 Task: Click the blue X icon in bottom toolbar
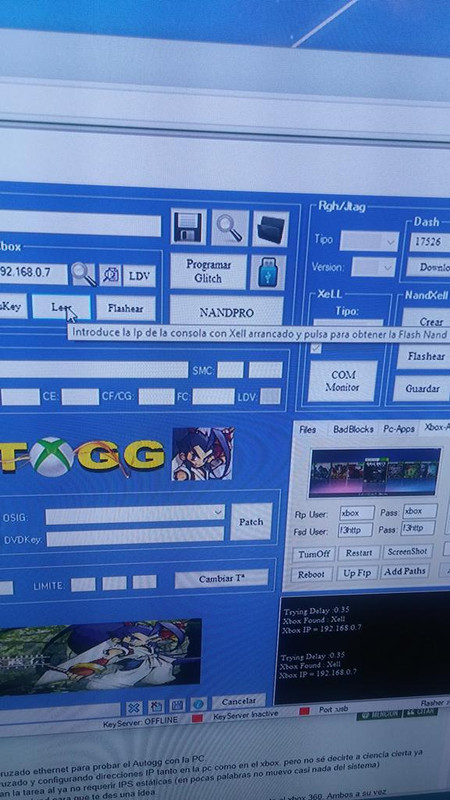coord(134,708)
